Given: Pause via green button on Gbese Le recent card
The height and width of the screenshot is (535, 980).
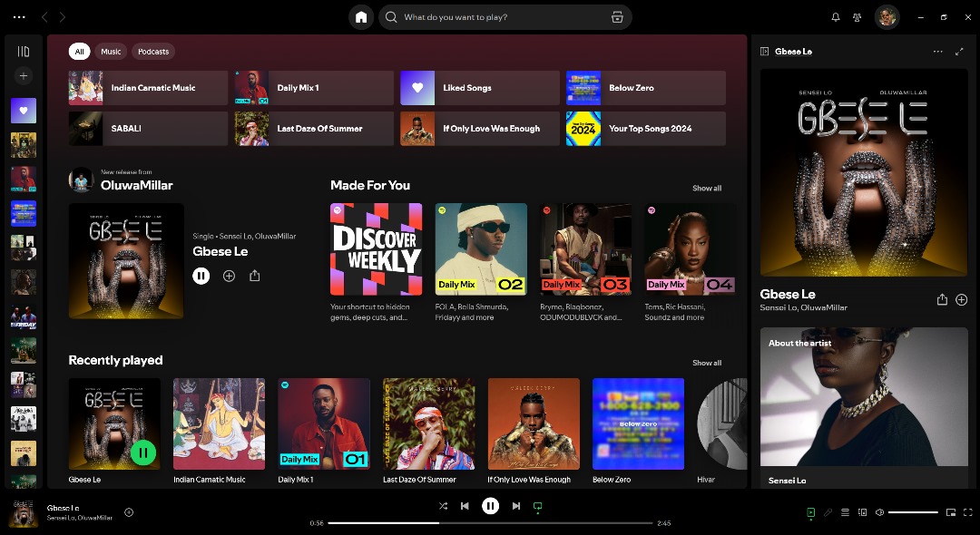Looking at the screenshot, I should (x=143, y=452).
